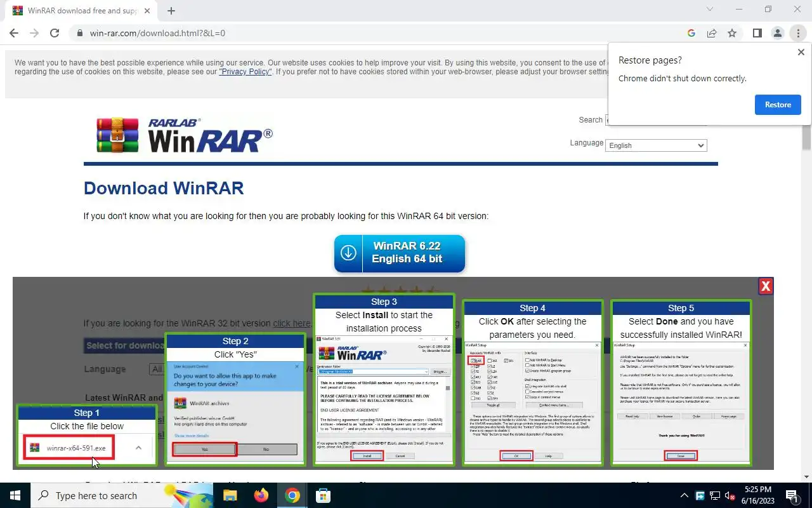812x508 pixels.
Task: Click the Step 3 installer screenshot
Action: tap(384, 399)
